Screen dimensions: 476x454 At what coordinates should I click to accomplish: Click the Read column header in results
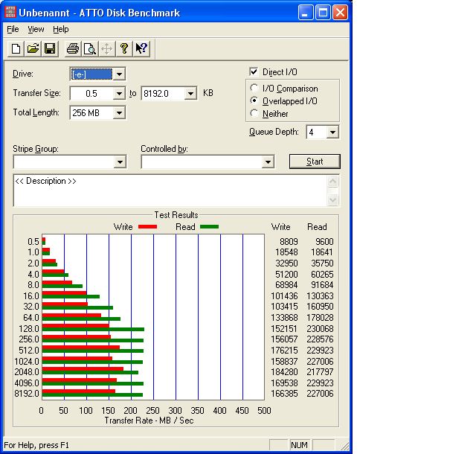tap(317, 227)
